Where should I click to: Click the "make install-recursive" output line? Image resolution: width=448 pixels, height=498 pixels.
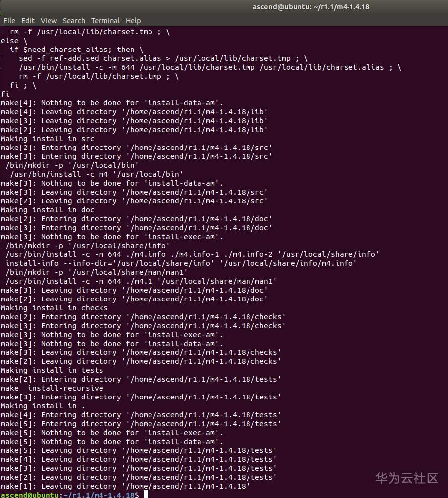[x=52, y=388]
